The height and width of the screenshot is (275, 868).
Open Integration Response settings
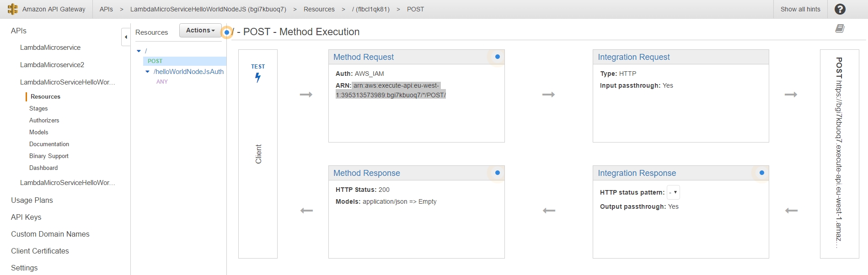(637, 173)
